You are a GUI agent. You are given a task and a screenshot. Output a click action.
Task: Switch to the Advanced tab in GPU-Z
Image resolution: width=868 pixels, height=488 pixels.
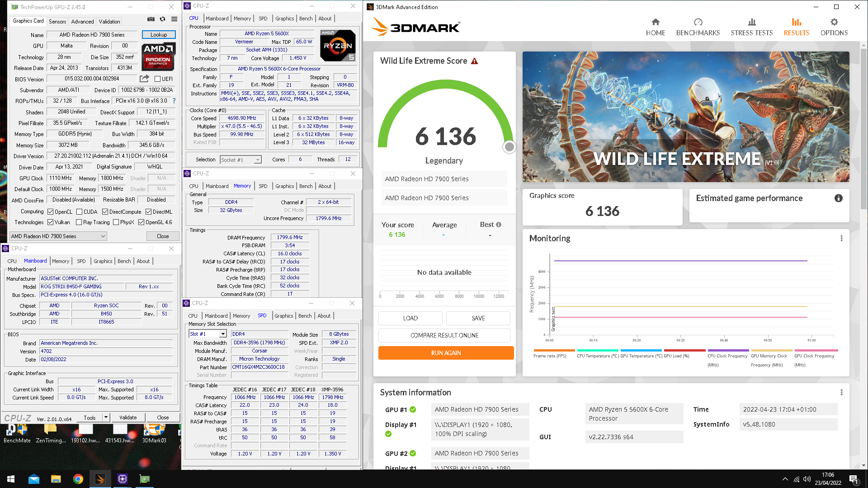coord(82,21)
